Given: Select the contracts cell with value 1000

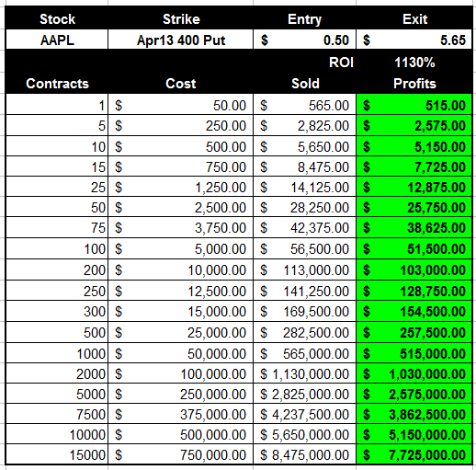Looking at the screenshot, I should pos(57,353).
